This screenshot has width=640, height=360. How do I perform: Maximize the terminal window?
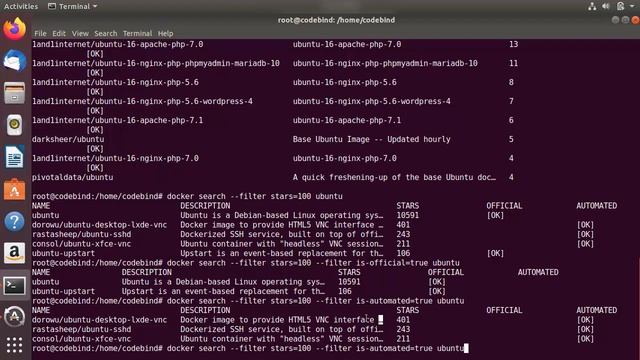click(x=625, y=20)
